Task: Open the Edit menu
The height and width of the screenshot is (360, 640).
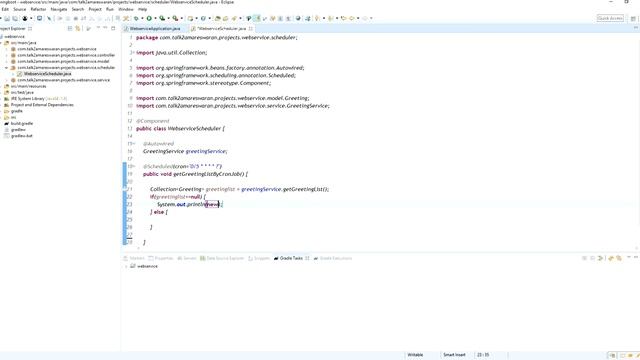Action: pos(5,9)
